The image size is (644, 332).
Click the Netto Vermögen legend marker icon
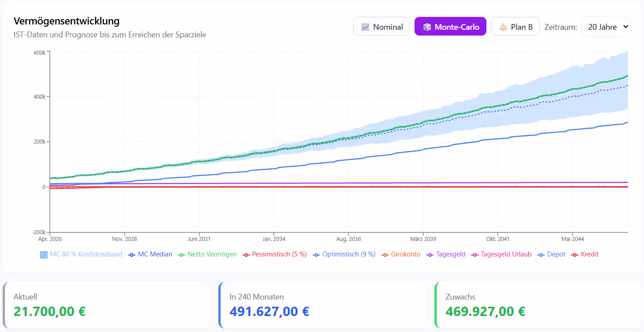pos(181,255)
